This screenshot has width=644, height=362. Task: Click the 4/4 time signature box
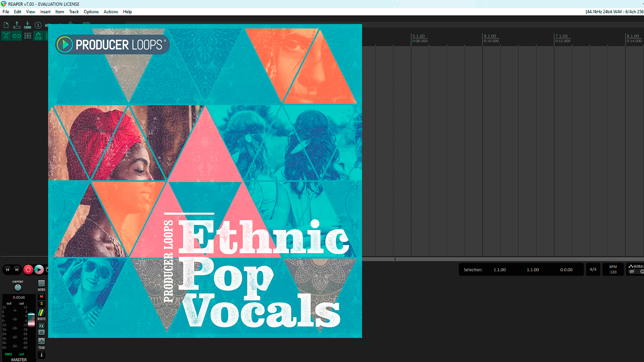[593, 270]
